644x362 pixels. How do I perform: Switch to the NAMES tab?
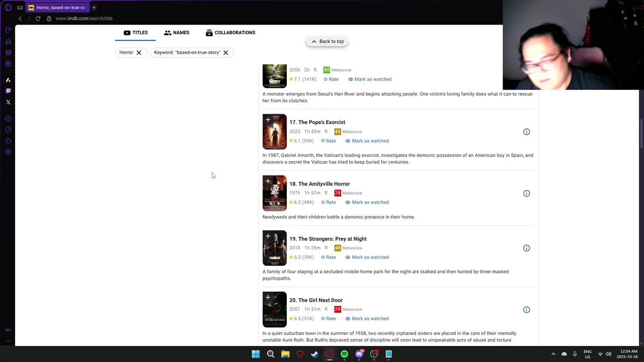pos(177,33)
